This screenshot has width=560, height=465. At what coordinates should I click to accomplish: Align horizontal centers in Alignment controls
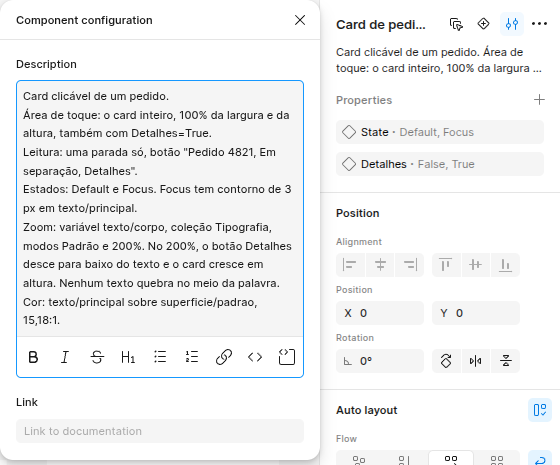[x=380, y=265]
